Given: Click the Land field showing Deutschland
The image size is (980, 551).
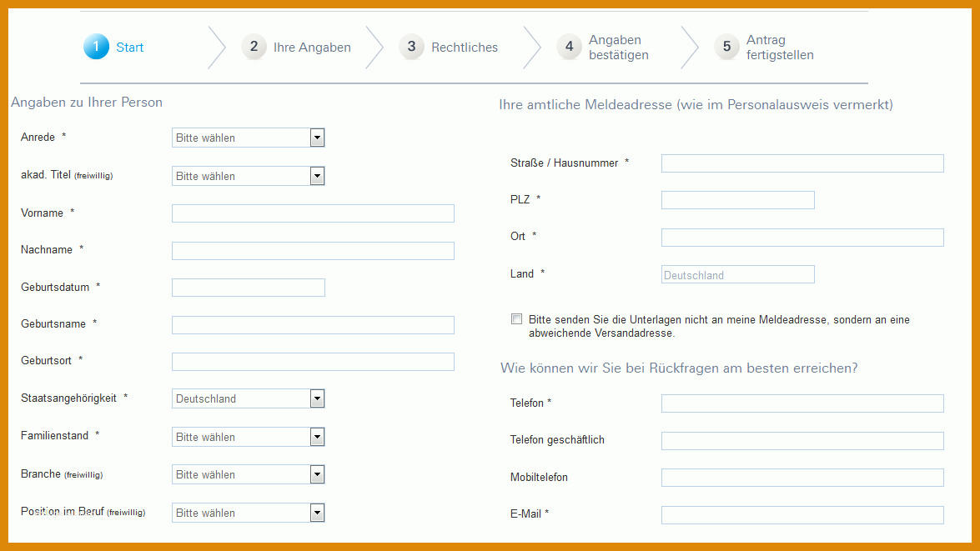Looking at the screenshot, I should click(x=737, y=274).
